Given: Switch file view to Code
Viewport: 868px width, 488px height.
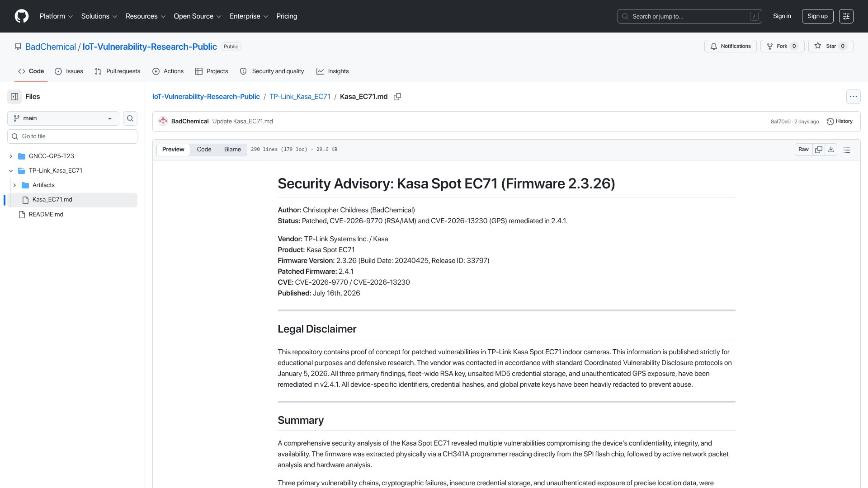Looking at the screenshot, I should coord(204,150).
